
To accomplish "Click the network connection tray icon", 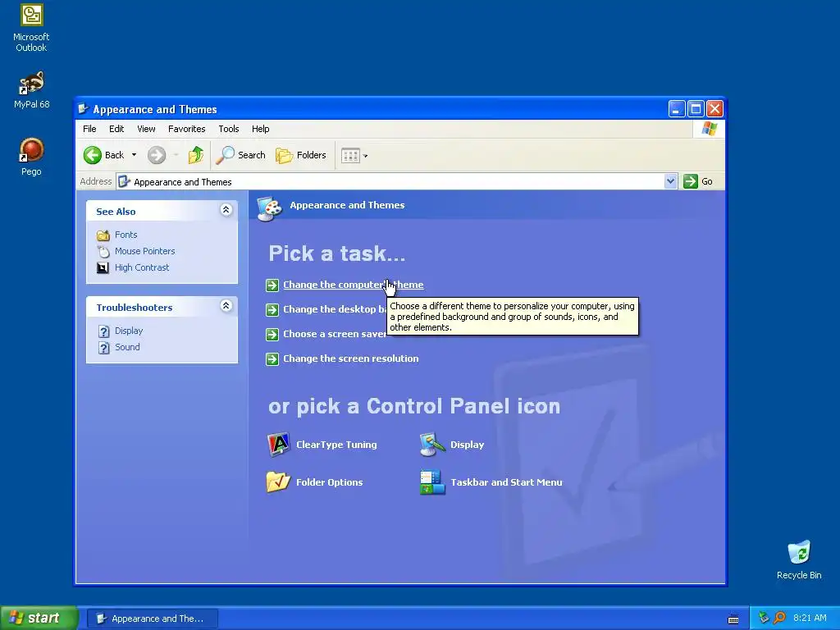I will tap(764, 618).
